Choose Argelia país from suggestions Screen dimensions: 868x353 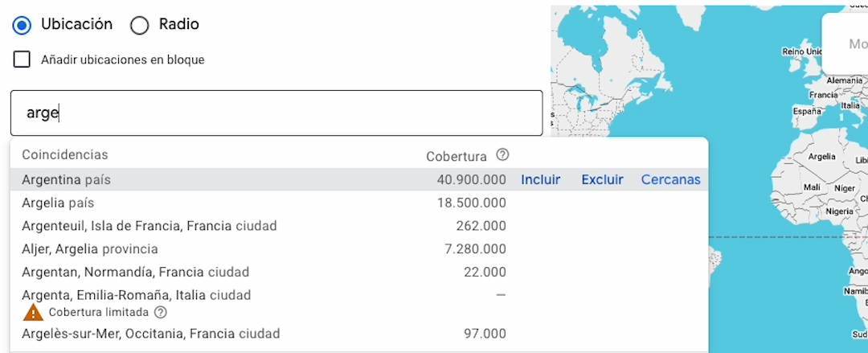59,203
